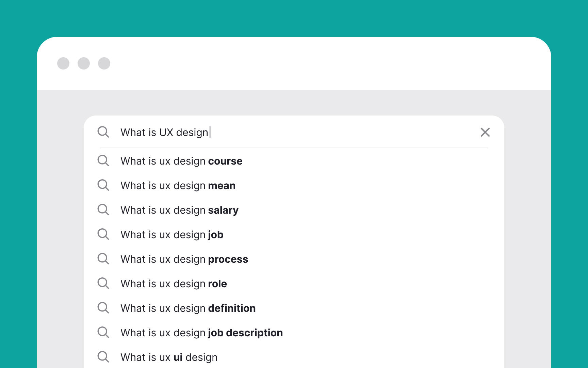Select the suggestion "What is ux design salary"
The width and height of the screenshot is (588, 368).
(x=179, y=210)
